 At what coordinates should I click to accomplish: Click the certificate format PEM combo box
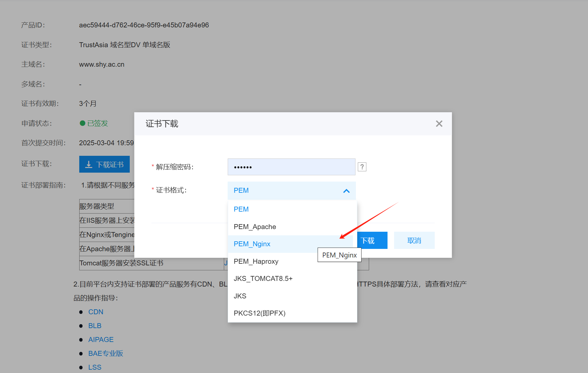pyautogui.click(x=284, y=191)
